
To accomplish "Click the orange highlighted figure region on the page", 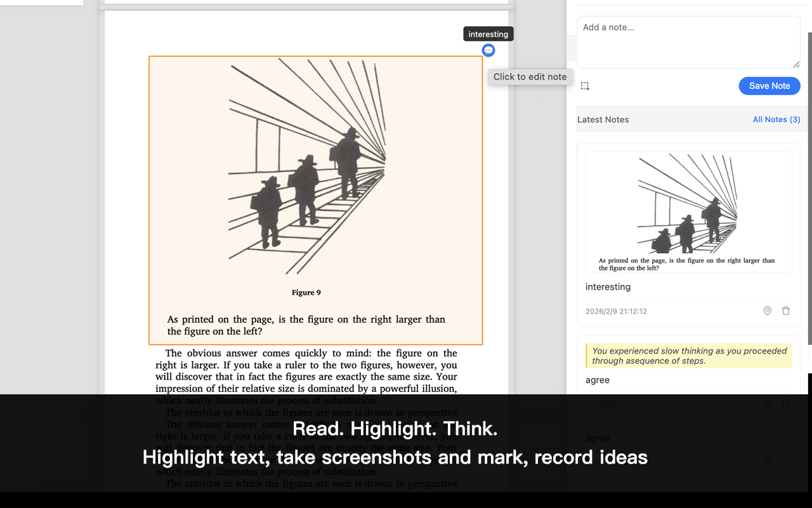I will (315, 200).
